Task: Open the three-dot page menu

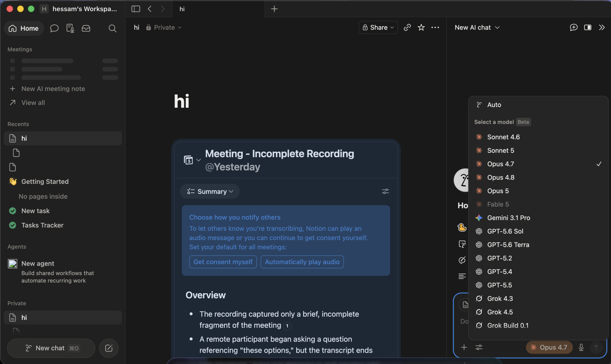Action: click(x=435, y=27)
